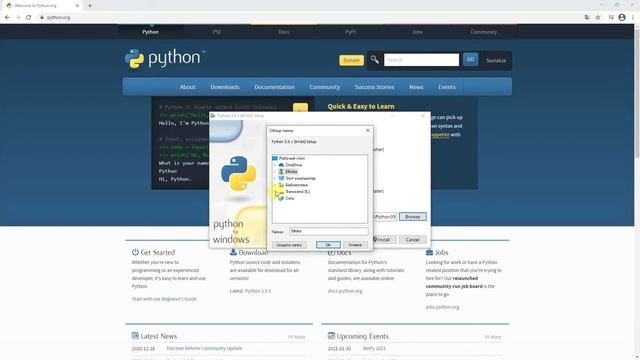Screen dimensions: 640x360
Task: Click the Get Started power icon
Action: (135, 252)
